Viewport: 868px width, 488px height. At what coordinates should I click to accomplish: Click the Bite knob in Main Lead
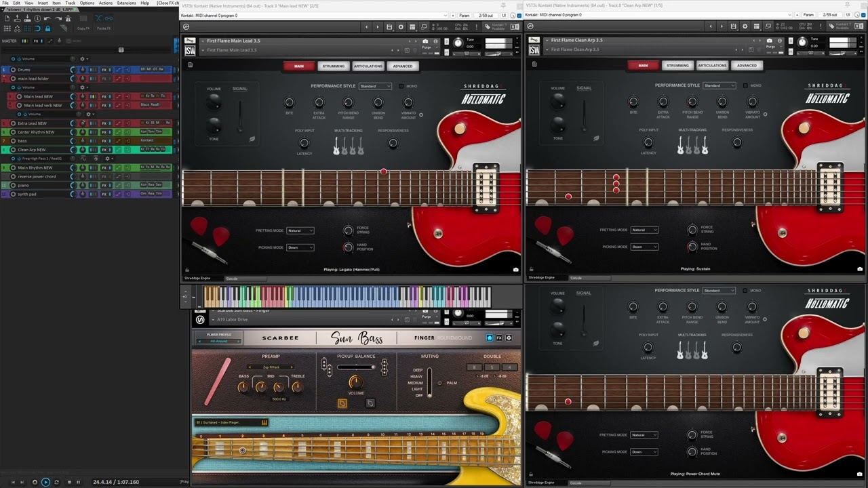click(290, 102)
